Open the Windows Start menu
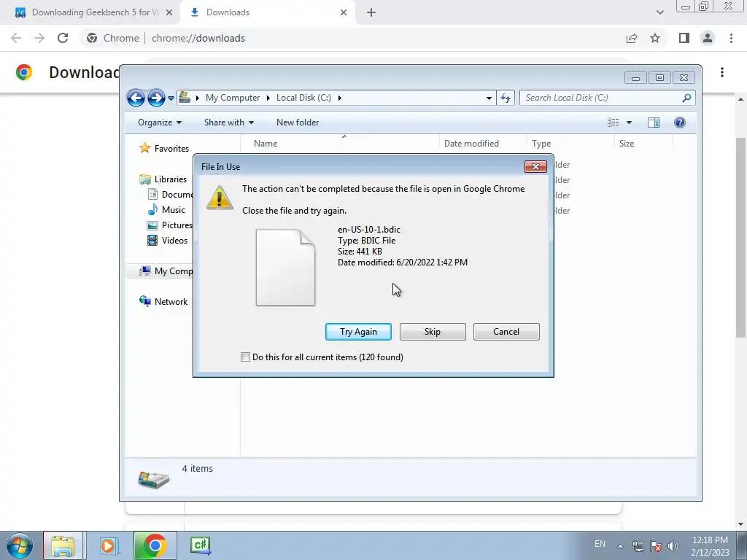The image size is (747, 560). tap(20, 545)
